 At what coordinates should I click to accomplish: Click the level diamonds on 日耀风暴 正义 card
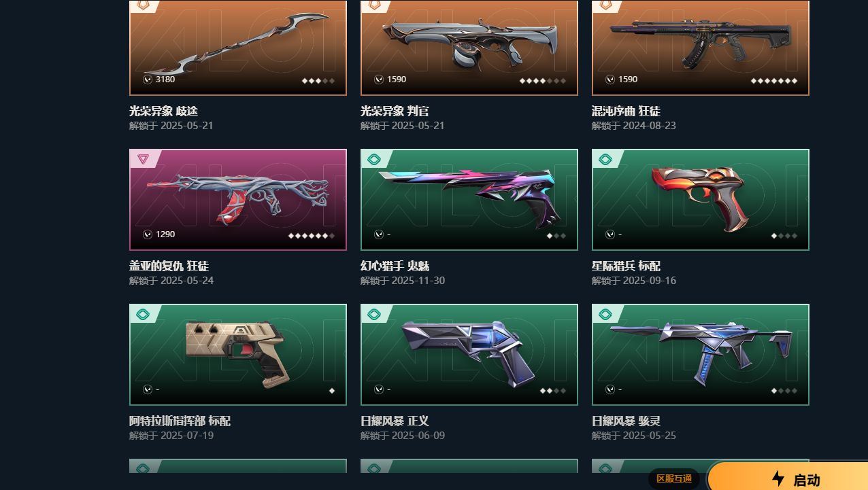(x=553, y=391)
